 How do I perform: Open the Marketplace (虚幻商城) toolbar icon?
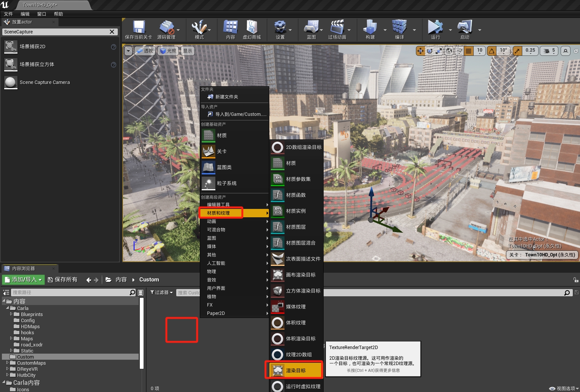[251, 28]
